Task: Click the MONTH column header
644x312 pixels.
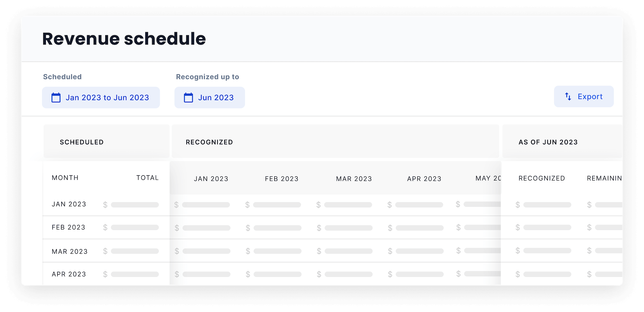Action: point(65,178)
